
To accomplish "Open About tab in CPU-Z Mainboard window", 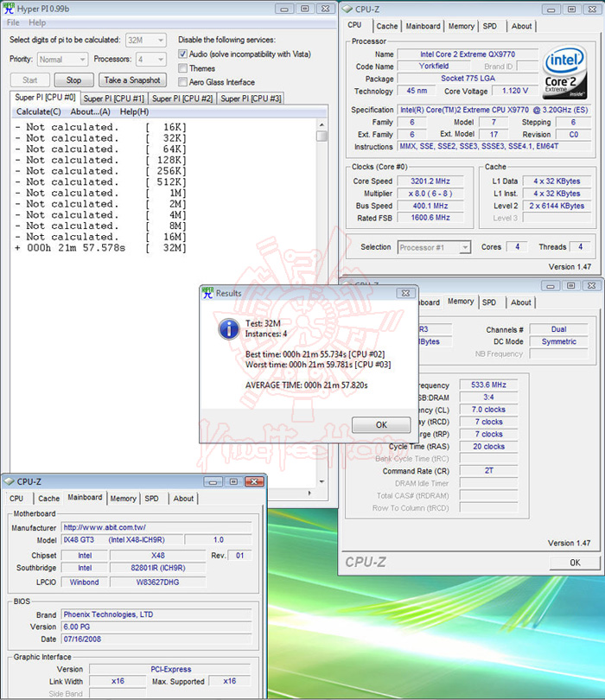I will [183, 499].
